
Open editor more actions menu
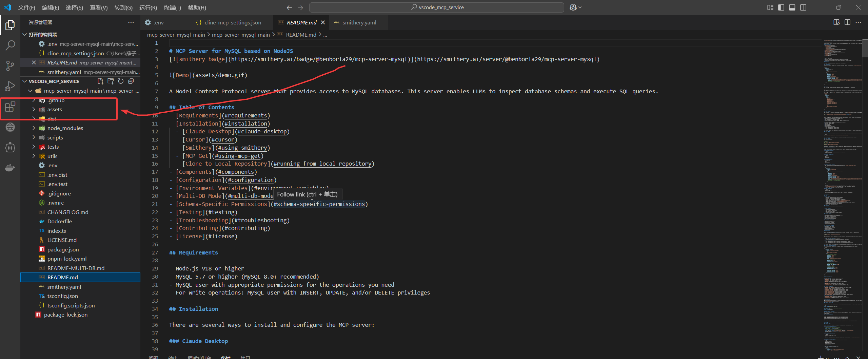858,22
